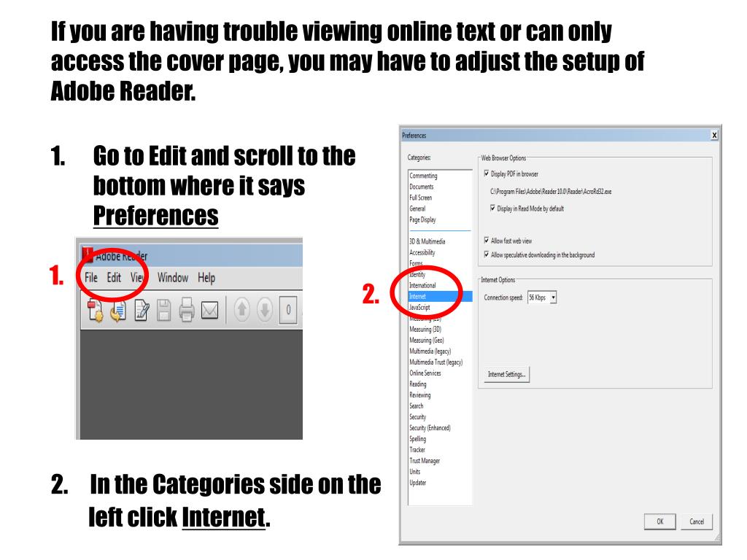Select Measuring (Geo) category
The image size is (747, 560).
[x=427, y=340]
